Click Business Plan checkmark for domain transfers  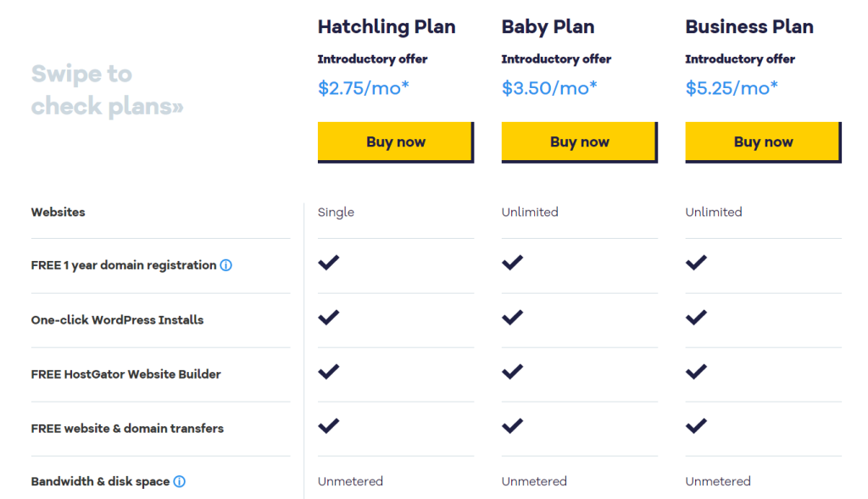click(696, 425)
